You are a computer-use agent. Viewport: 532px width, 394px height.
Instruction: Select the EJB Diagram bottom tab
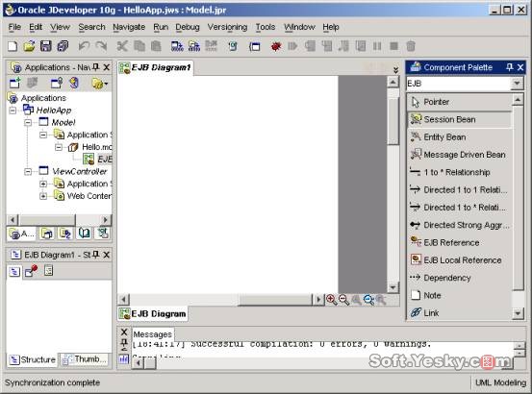[153, 313]
